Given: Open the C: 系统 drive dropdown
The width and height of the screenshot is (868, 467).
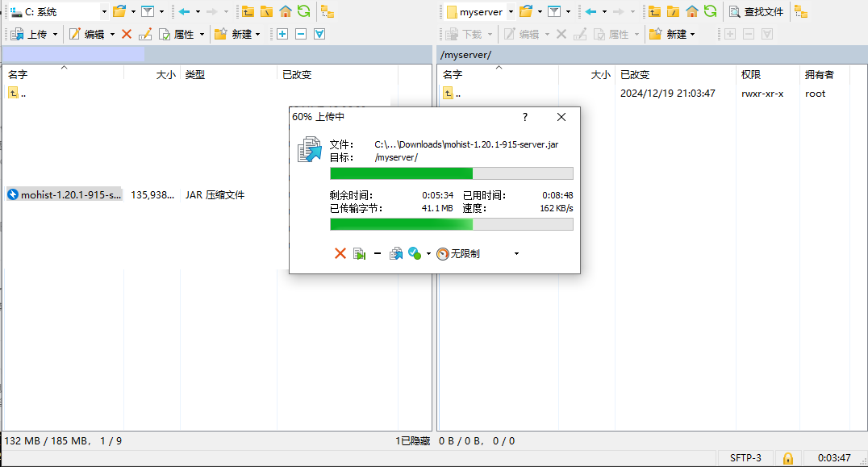Looking at the screenshot, I should tap(104, 11).
